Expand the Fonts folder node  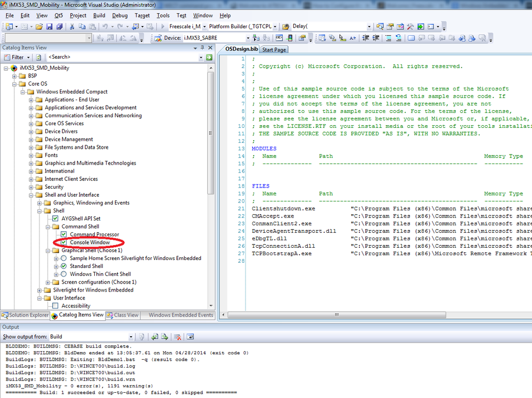pyautogui.click(x=31, y=156)
